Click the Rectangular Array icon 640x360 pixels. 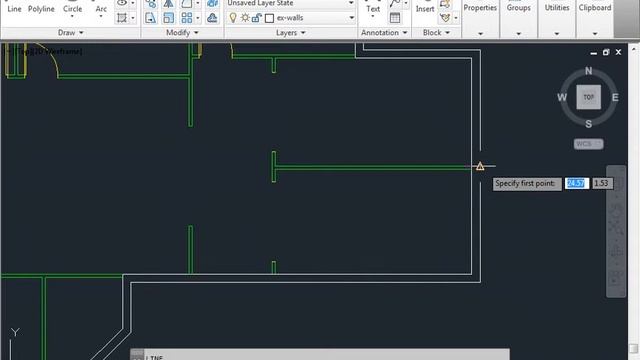[187, 18]
